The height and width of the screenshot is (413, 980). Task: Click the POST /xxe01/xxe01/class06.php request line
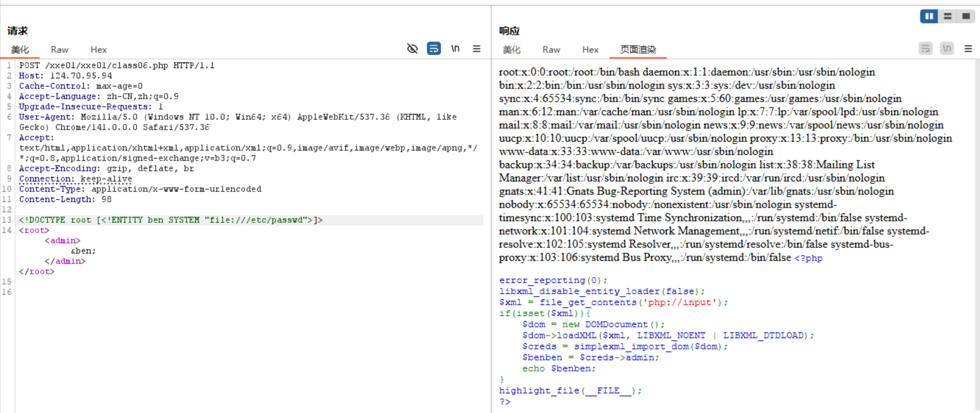[x=117, y=65]
